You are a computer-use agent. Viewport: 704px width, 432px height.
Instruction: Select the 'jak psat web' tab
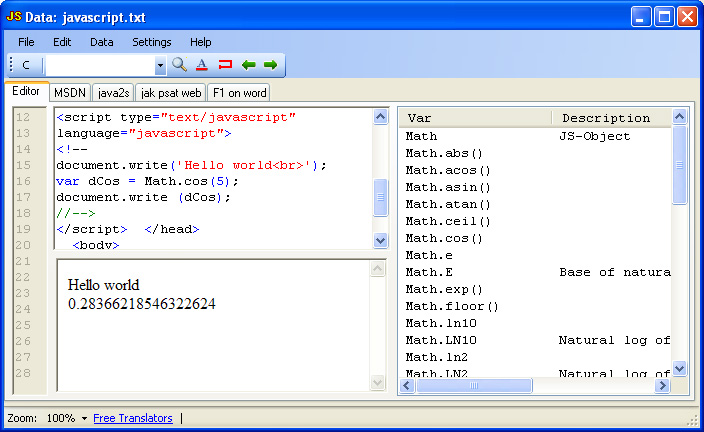pos(171,93)
